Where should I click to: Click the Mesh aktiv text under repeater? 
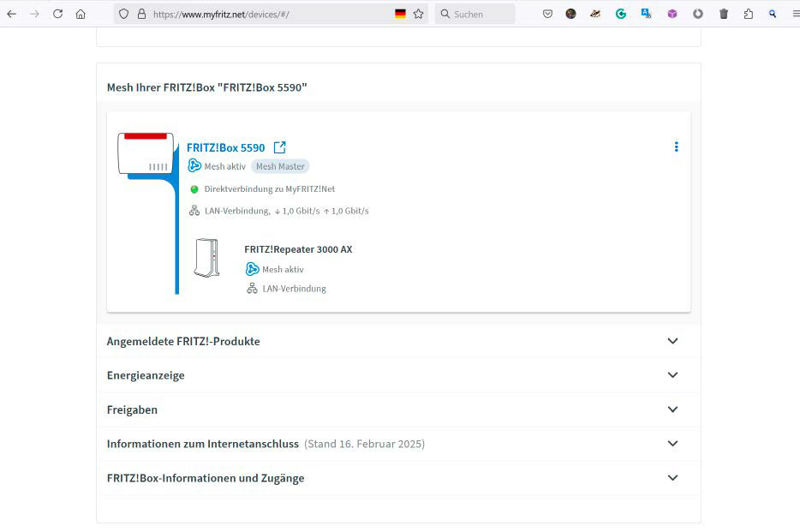(283, 269)
